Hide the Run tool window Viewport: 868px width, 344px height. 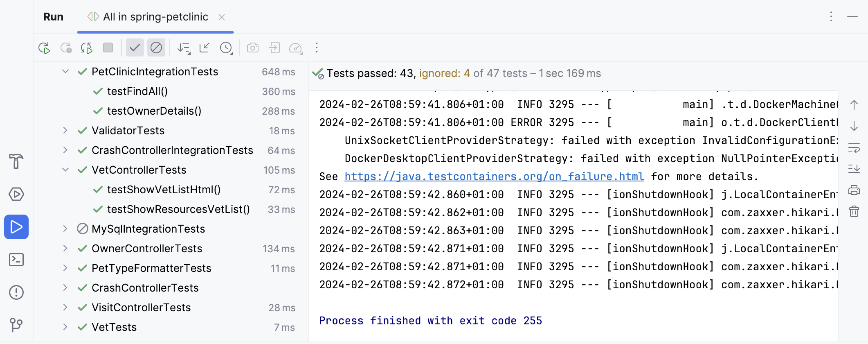tap(852, 16)
